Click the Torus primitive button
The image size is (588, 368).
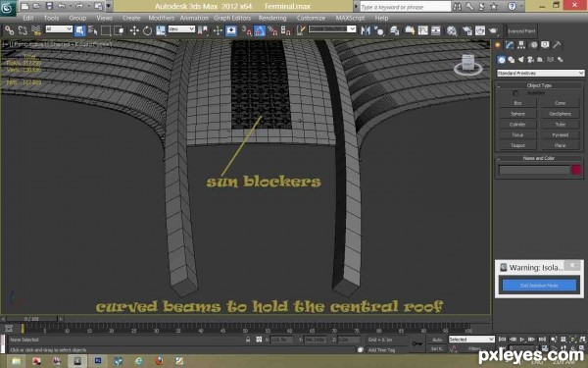(x=517, y=134)
